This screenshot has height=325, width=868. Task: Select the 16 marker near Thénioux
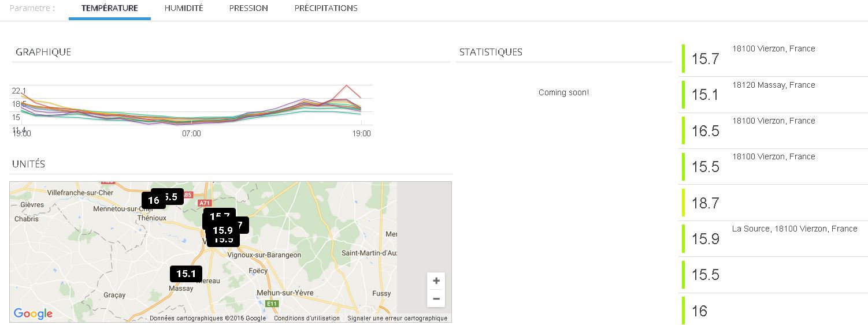(x=153, y=200)
